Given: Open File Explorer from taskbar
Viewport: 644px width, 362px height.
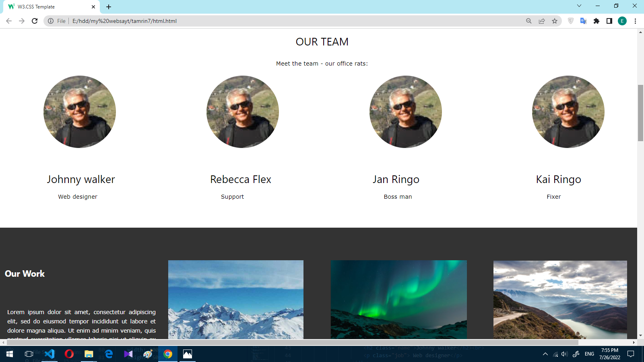Looking at the screenshot, I should tap(89, 354).
